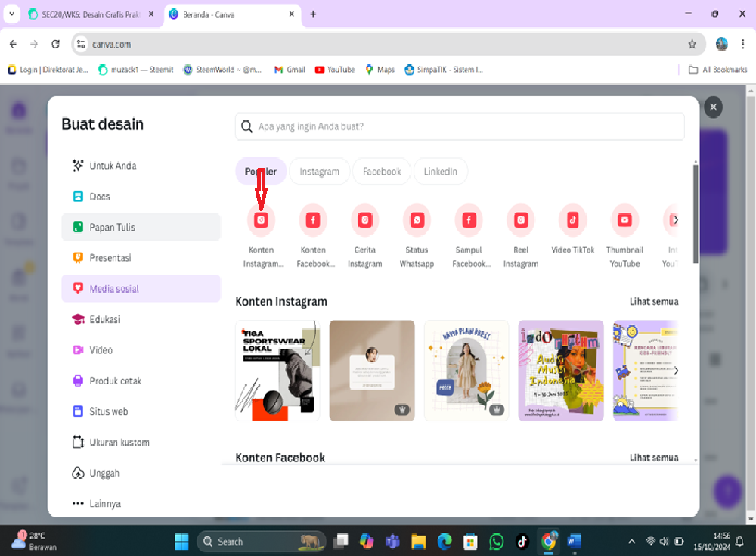Open File Explorer from the taskbar

pyautogui.click(x=418, y=542)
